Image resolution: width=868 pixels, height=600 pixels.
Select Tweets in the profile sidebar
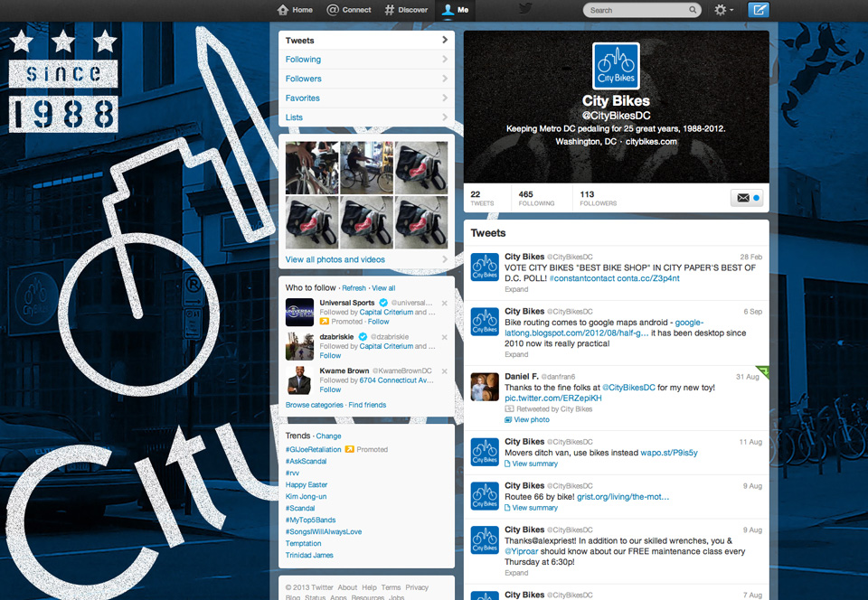tap(366, 41)
